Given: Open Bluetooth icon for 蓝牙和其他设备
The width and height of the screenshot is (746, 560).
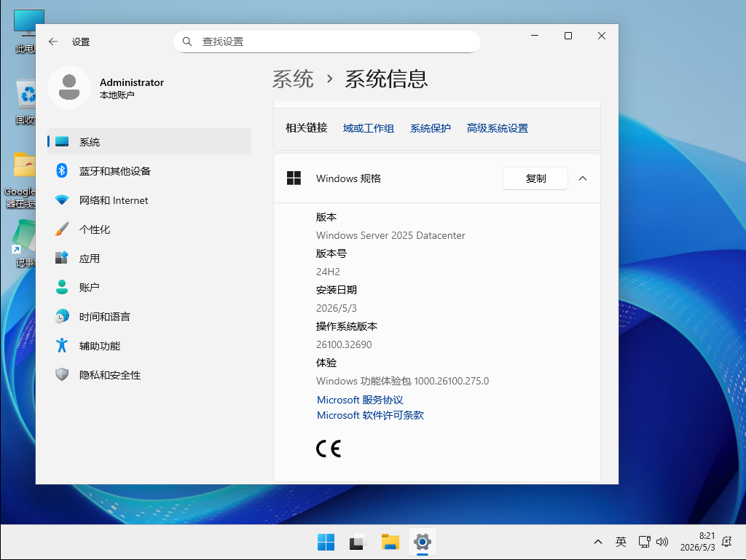Looking at the screenshot, I should tap(62, 170).
